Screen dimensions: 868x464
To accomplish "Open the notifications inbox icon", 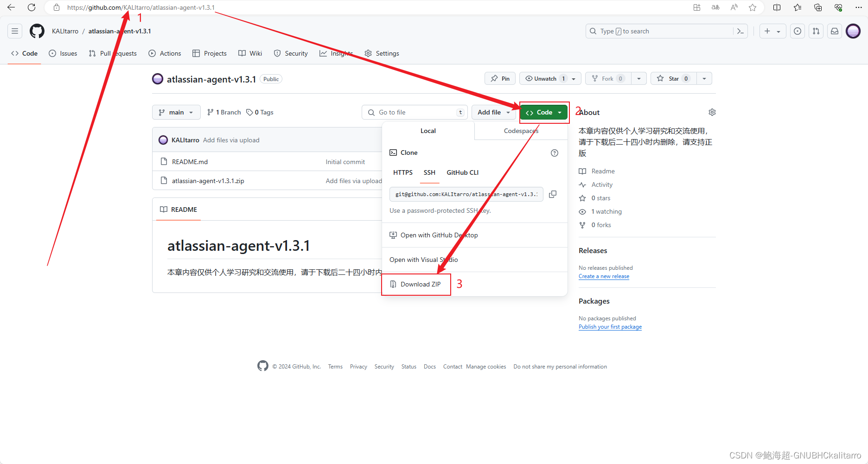I will click(x=834, y=31).
